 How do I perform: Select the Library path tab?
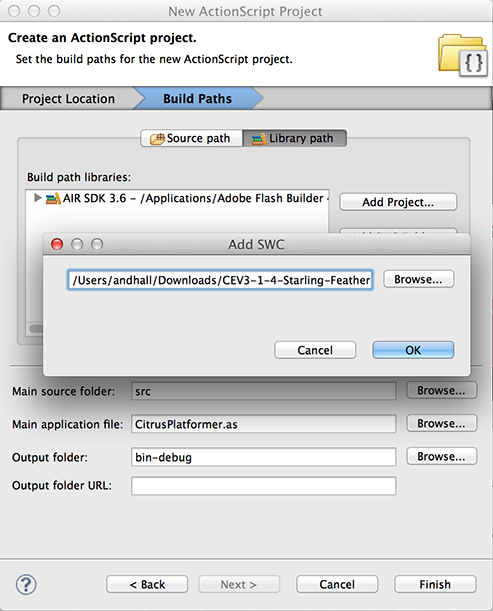click(x=295, y=138)
